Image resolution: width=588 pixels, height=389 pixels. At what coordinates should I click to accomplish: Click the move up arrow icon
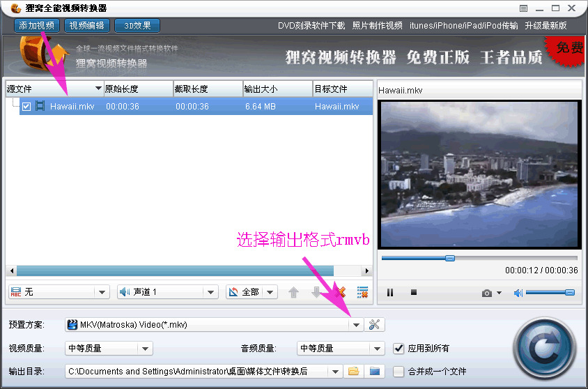coord(293,292)
